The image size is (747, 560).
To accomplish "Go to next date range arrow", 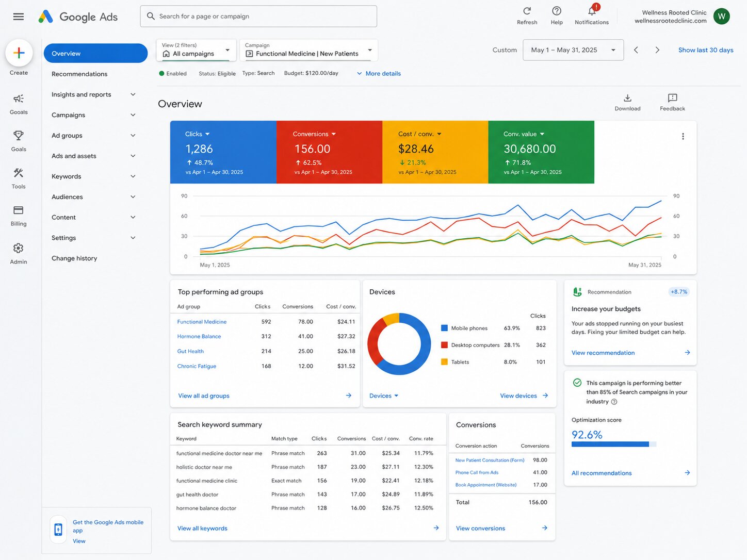I will coord(657,50).
